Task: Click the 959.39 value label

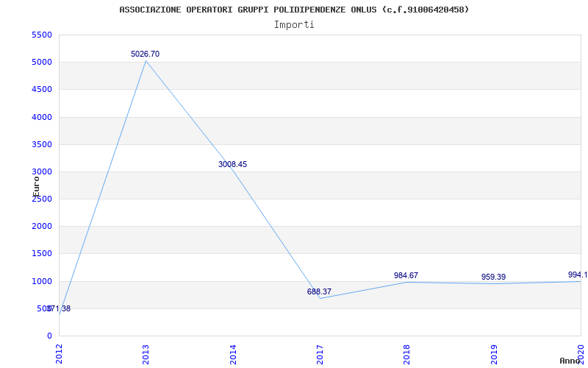Action: pyautogui.click(x=493, y=277)
